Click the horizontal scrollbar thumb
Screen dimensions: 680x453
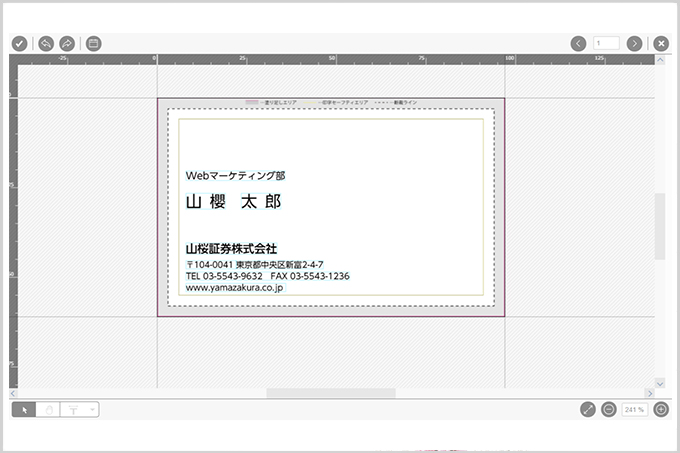coord(330,393)
